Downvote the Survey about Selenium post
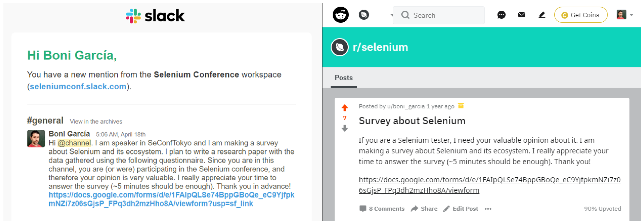The height and width of the screenshot is (224, 644). click(345, 128)
